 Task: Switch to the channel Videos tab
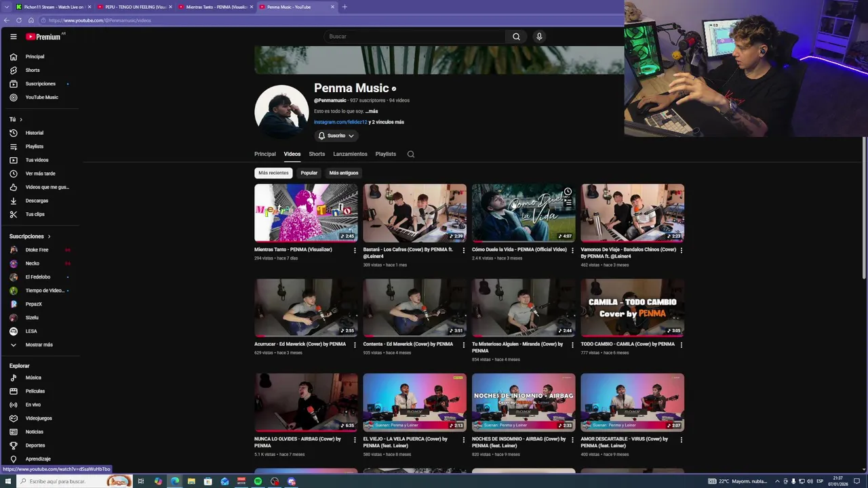point(292,154)
